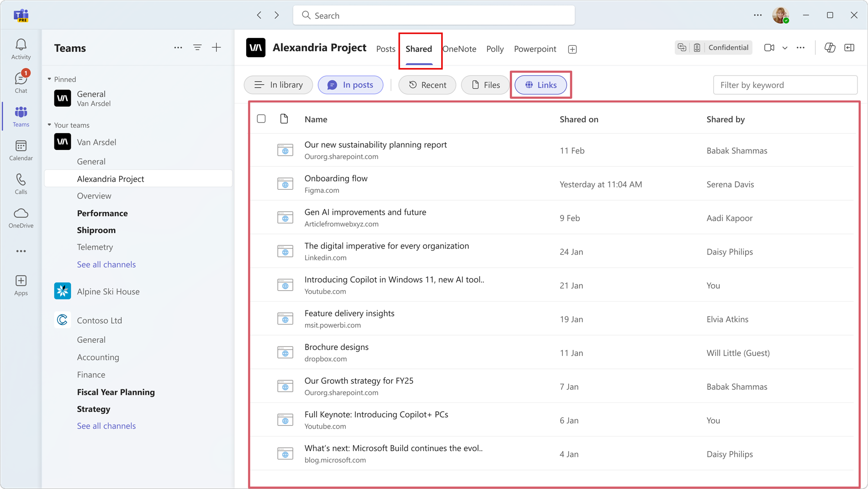Open the Calendar app
The height and width of the screenshot is (489, 868).
[x=21, y=150]
